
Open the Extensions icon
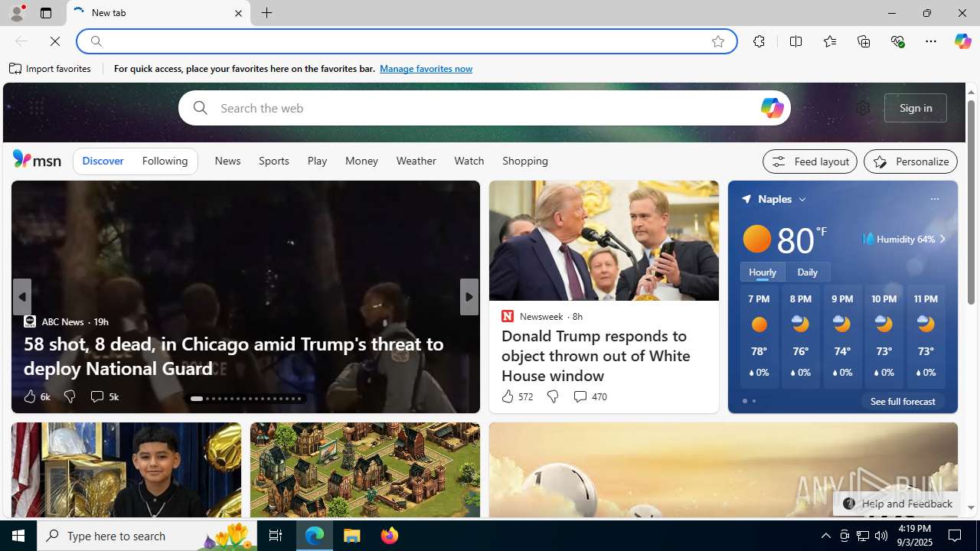pos(759,41)
